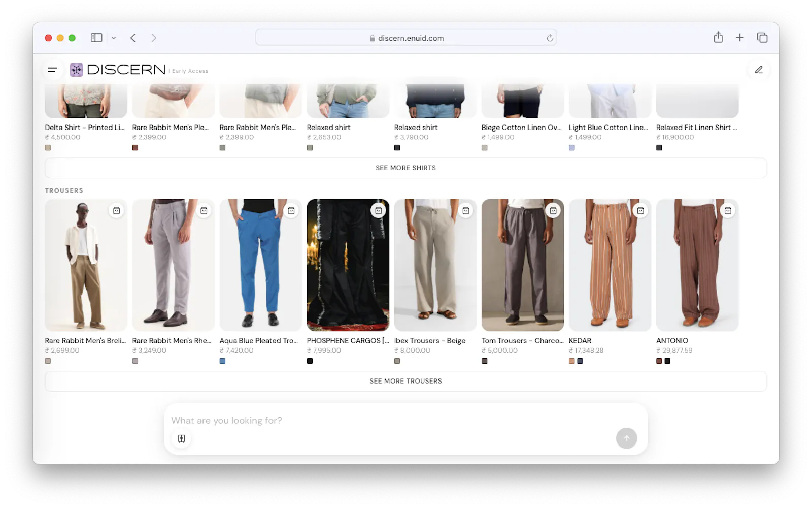Viewport: 812px width, 508px height.
Task: Go forward with the Safari forward arrow
Action: pos(154,38)
